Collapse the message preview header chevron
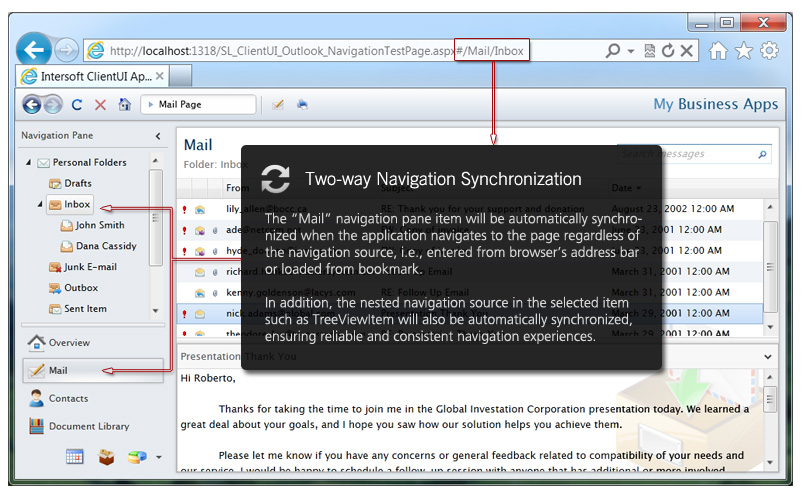The height and width of the screenshot is (498, 804). 768,356
